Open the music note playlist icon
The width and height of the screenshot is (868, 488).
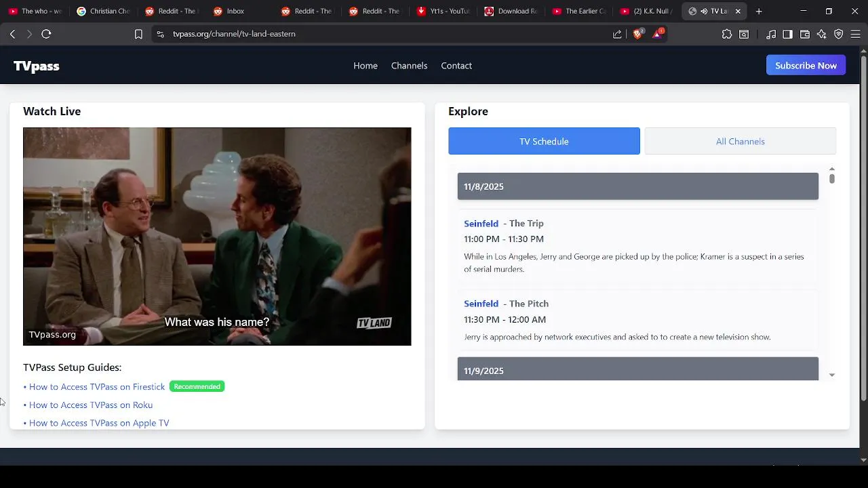pos(771,34)
